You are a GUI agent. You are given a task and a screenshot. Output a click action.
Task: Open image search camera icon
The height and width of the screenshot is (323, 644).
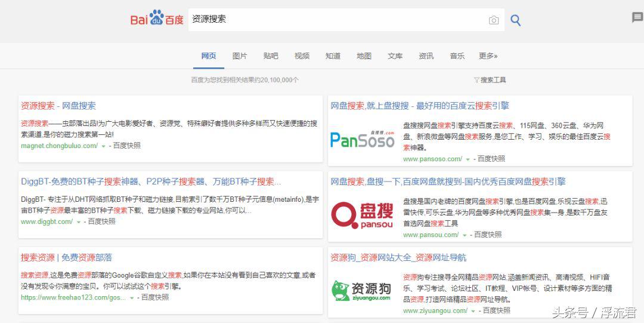pos(494,20)
